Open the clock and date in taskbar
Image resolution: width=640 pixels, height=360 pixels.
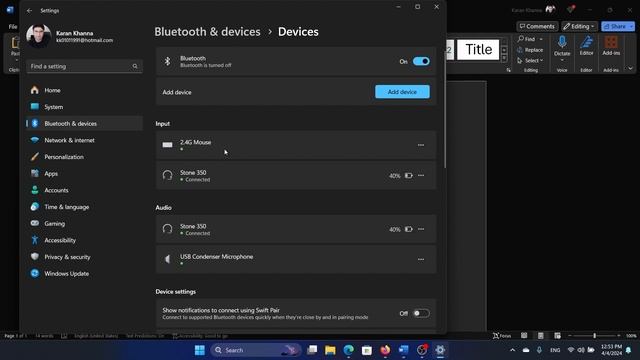click(611, 350)
